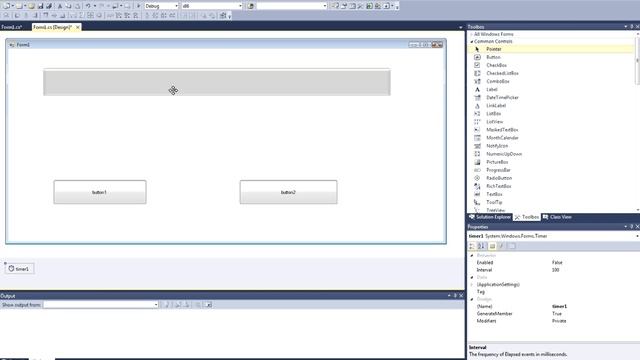Select the progress bar on the form
Image resolution: width=640 pixels, height=360 pixels.
(x=217, y=82)
